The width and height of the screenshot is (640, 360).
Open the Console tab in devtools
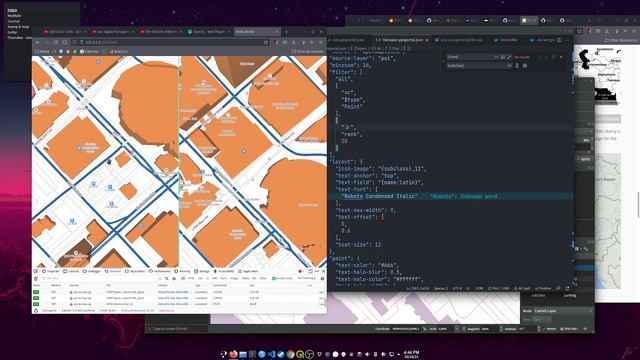click(x=71, y=271)
